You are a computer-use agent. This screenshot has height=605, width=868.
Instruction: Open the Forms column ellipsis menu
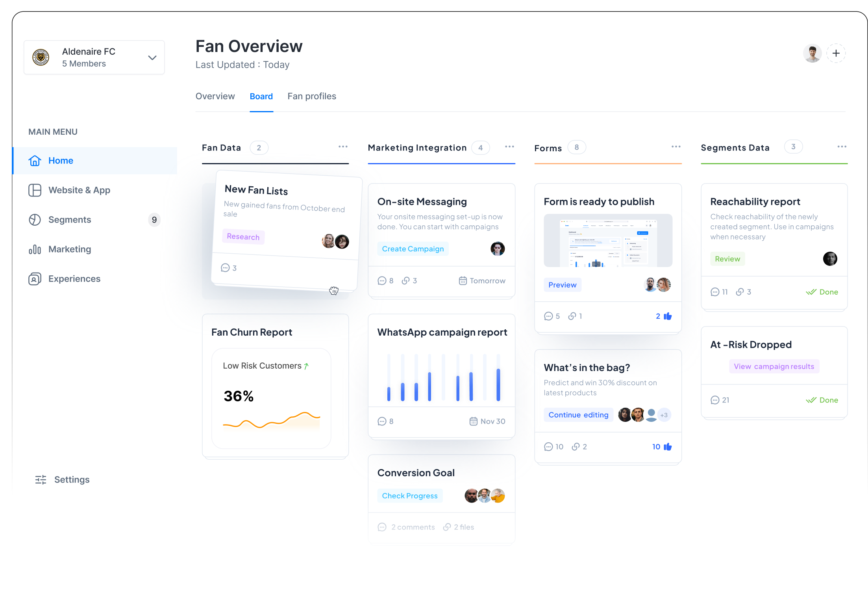[x=676, y=147]
